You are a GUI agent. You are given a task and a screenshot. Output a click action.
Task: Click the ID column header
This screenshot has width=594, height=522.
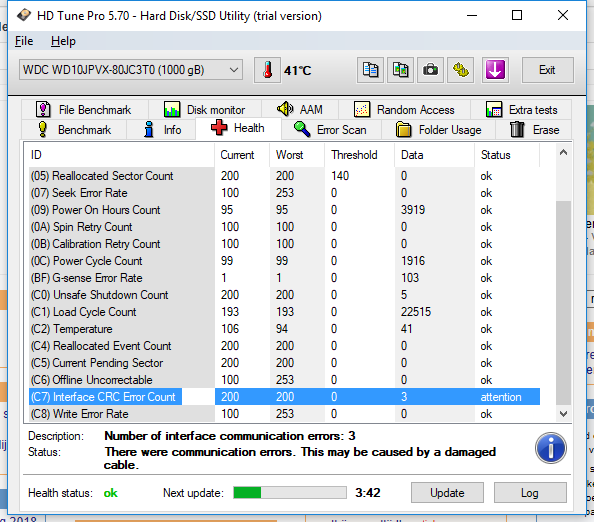click(x=121, y=155)
